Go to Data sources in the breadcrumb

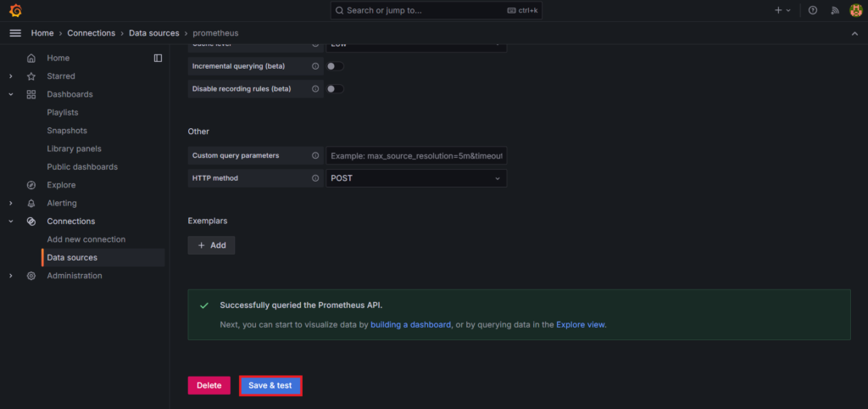[x=154, y=33]
